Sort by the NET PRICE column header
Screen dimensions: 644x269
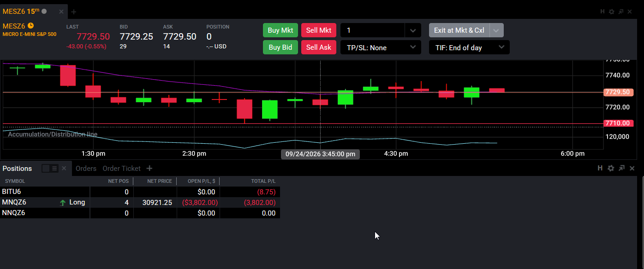pos(159,181)
